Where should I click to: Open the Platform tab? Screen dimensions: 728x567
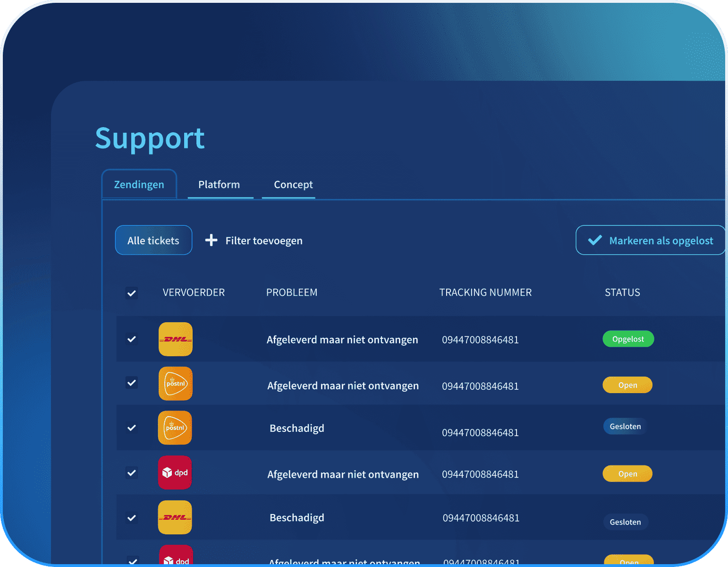coord(219,184)
